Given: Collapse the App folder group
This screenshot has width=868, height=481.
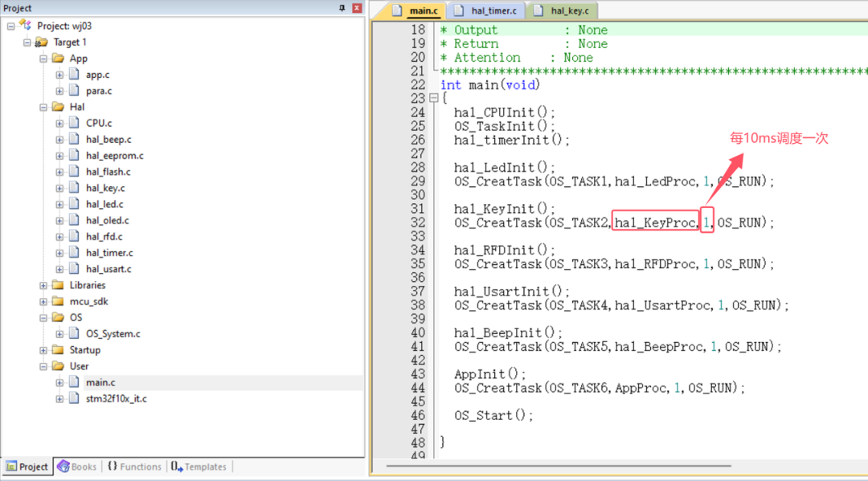Looking at the screenshot, I should 43,59.
